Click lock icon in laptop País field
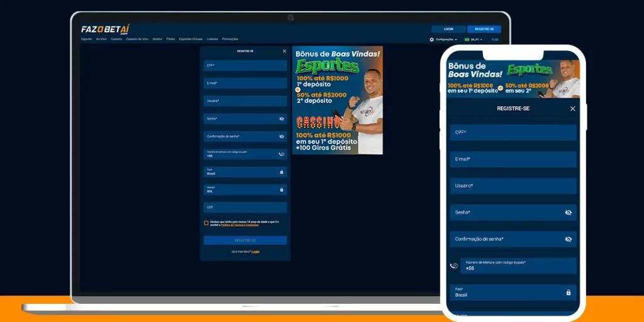The image size is (644, 322). [281, 172]
